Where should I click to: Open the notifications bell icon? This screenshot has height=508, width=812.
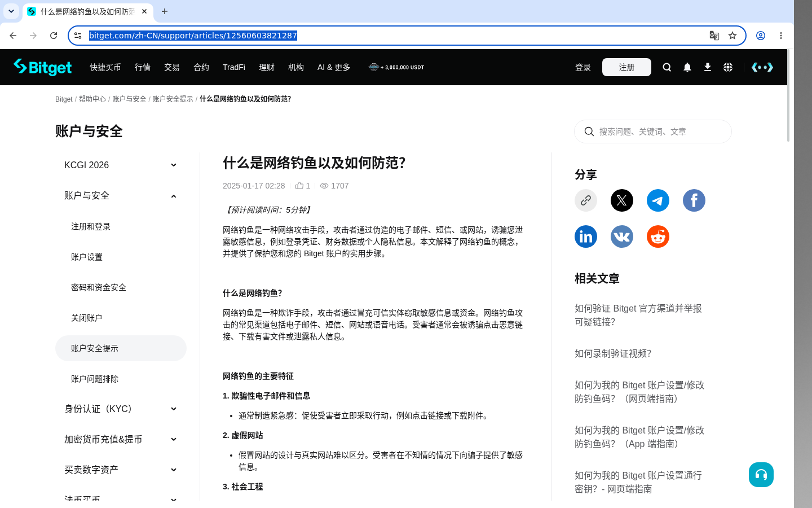tap(687, 67)
